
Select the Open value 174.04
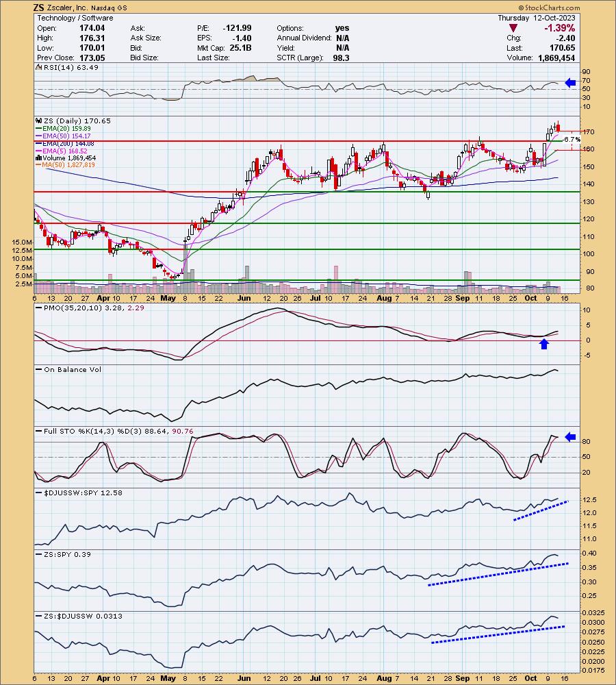coord(92,28)
